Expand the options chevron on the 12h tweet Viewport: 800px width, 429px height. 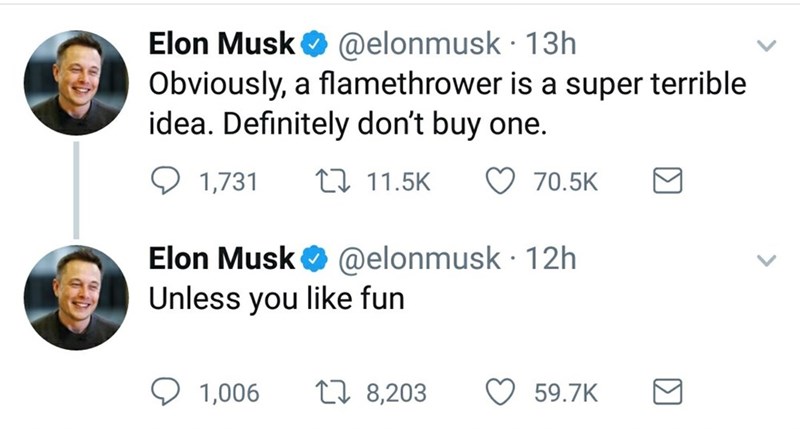(764, 258)
